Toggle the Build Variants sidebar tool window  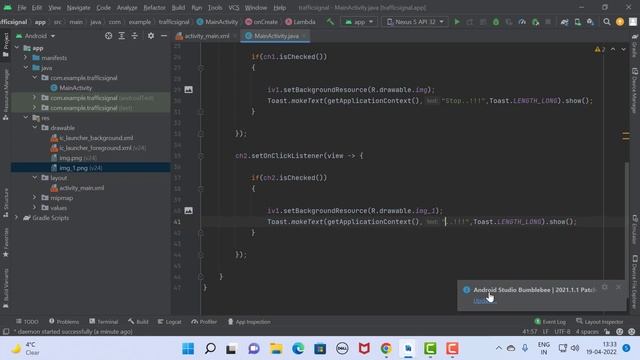click(6, 288)
